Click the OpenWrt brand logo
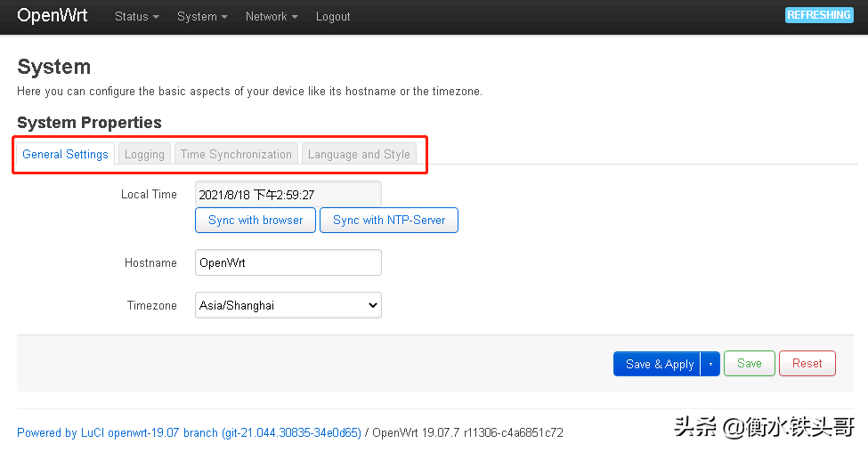This screenshot has height=451, width=868. [x=53, y=16]
